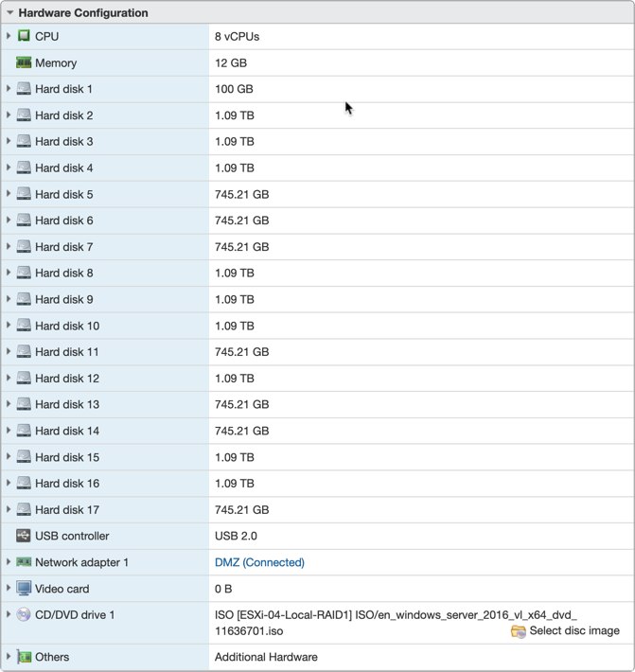Click the Network adapter 1 card icon
Screen dimensions: 635x672
point(24,562)
